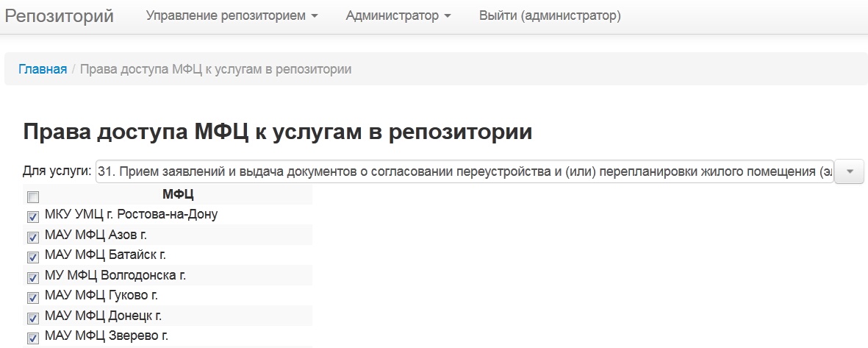
Task: Click the МФЦ column header
Action: coord(178,194)
